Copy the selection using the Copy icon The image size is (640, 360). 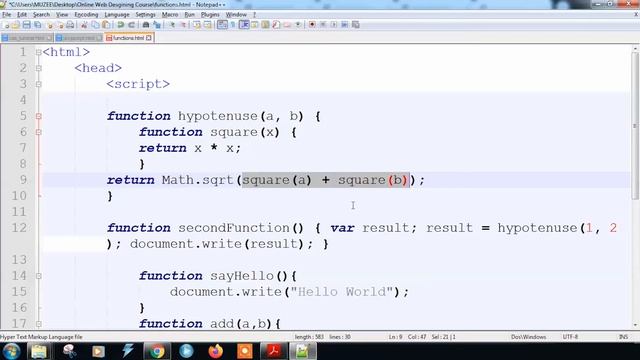95,25
